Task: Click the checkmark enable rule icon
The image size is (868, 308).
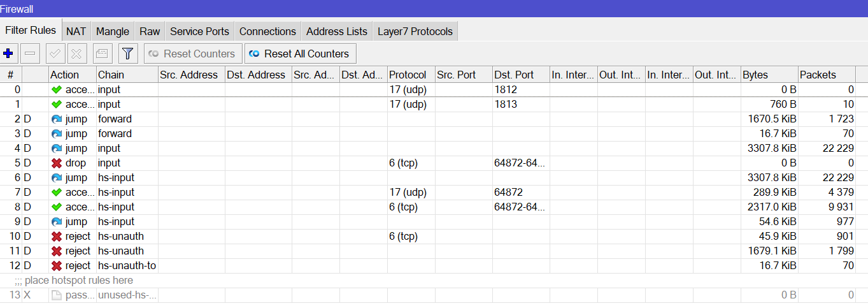Action: (x=55, y=54)
